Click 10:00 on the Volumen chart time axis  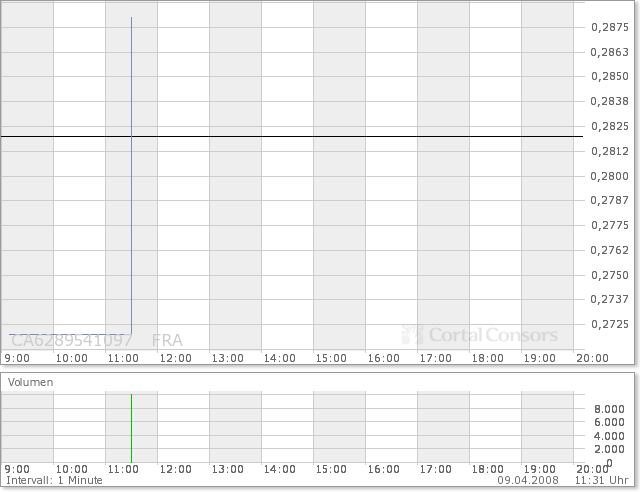[x=71, y=469]
